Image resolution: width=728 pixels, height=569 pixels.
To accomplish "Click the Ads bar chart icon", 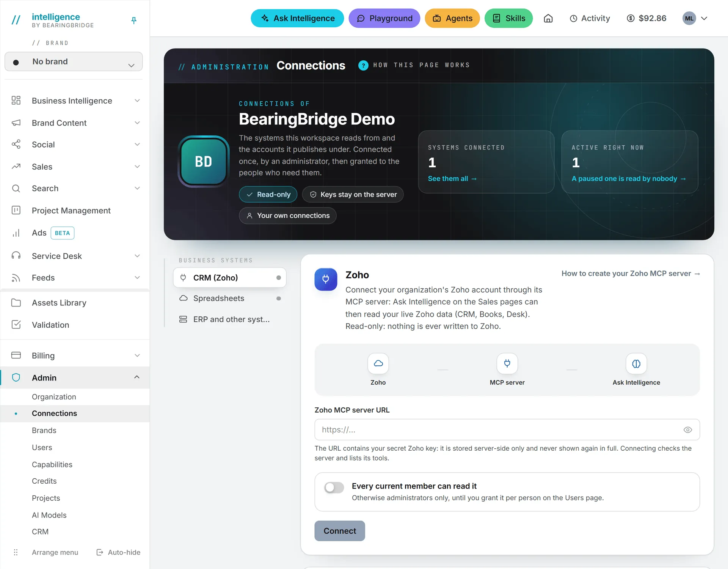I will [x=16, y=233].
